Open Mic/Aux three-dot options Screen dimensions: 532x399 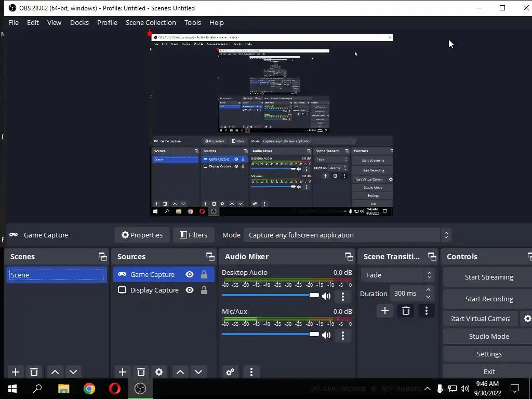pos(343,336)
